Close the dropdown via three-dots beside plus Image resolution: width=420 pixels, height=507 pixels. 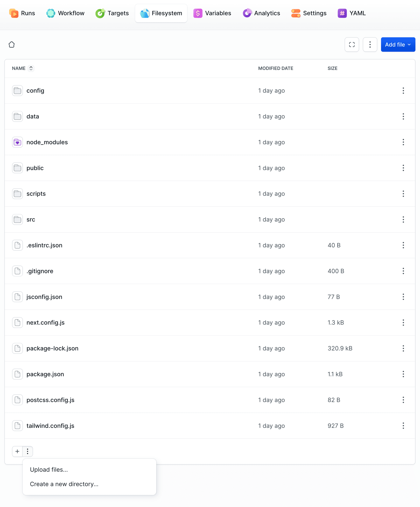point(28,451)
